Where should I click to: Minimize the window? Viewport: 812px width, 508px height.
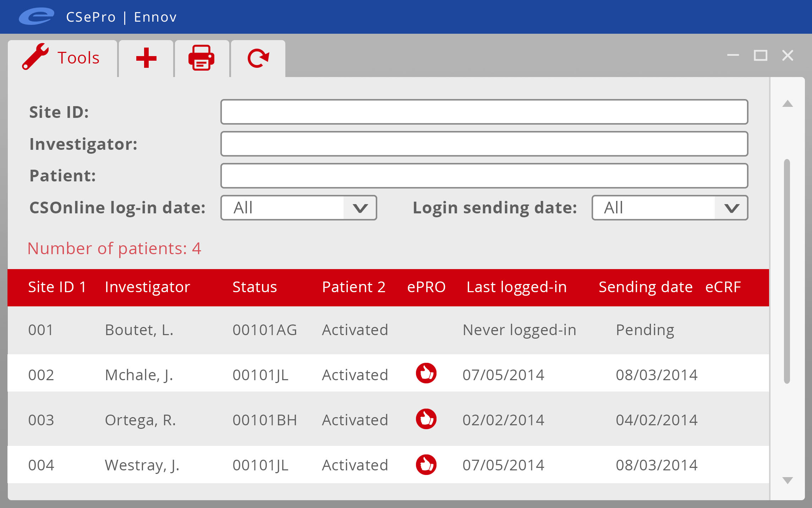[x=733, y=55]
